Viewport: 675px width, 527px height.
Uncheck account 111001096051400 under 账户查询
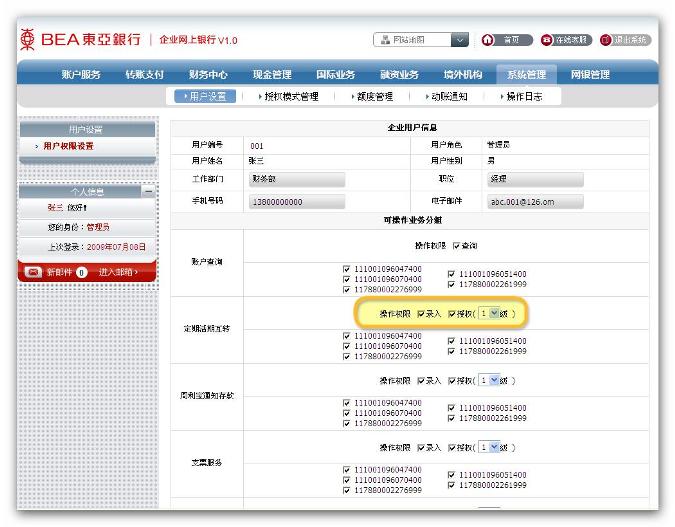tap(451, 274)
